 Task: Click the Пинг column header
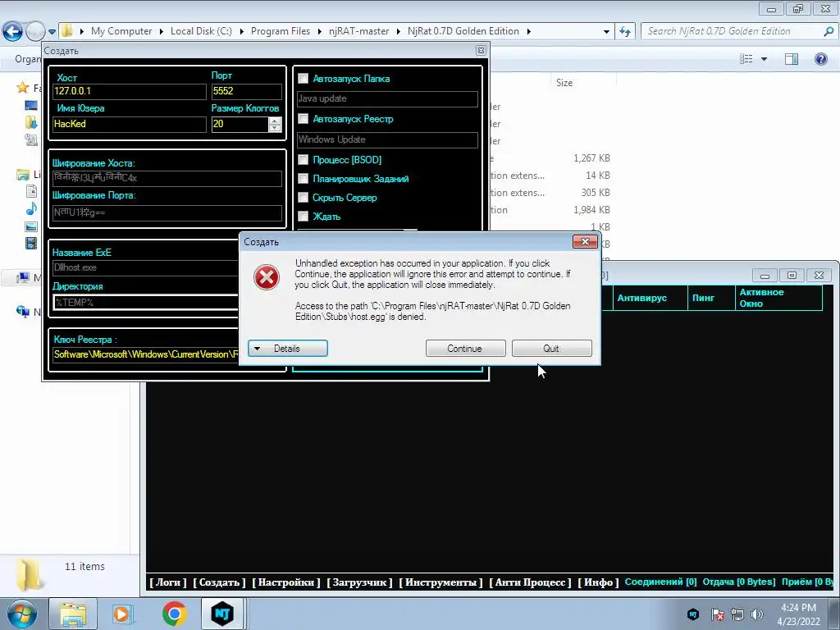pos(711,298)
